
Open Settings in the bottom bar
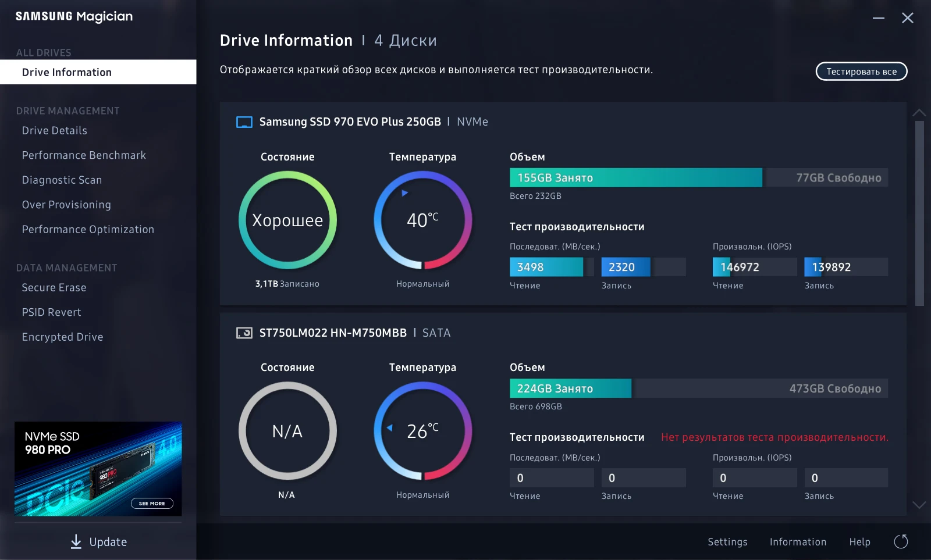727,542
